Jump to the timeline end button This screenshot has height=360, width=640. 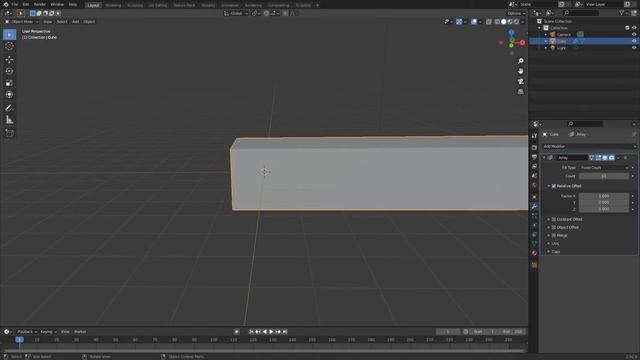tap(285, 332)
